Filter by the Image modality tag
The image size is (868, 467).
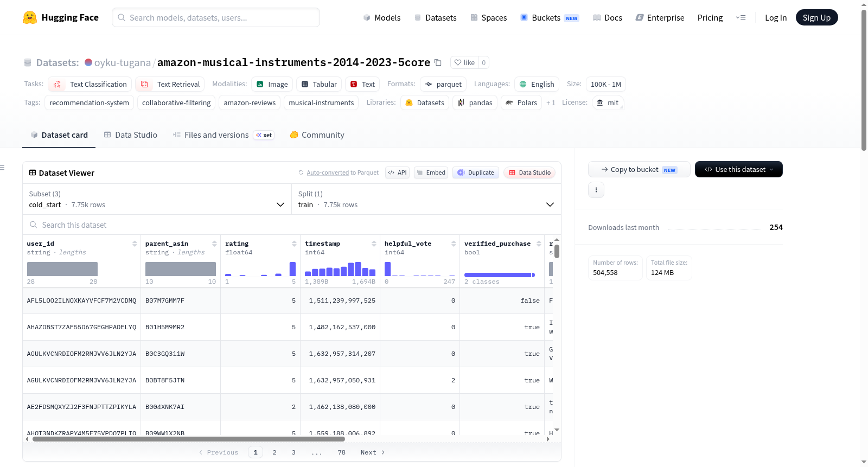tap(272, 84)
